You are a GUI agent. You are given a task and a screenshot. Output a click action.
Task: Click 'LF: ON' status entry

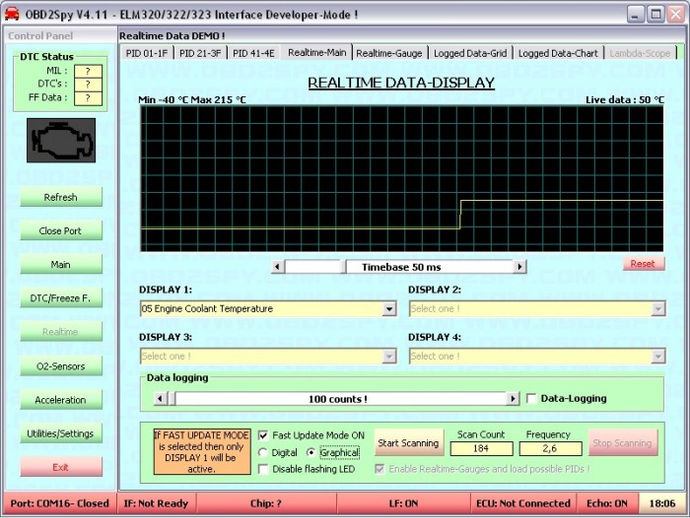click(x=404, y=503)
